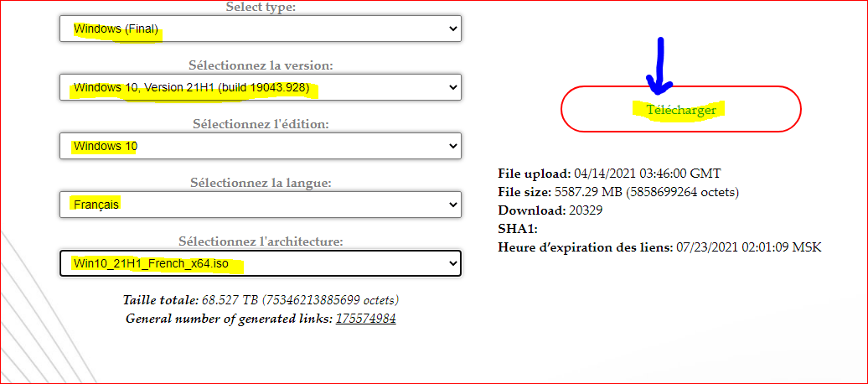Open the version dropdown showing Windows 10, Version 21H1
Viewport: 868px width, 384px height.
coord(261,87)
